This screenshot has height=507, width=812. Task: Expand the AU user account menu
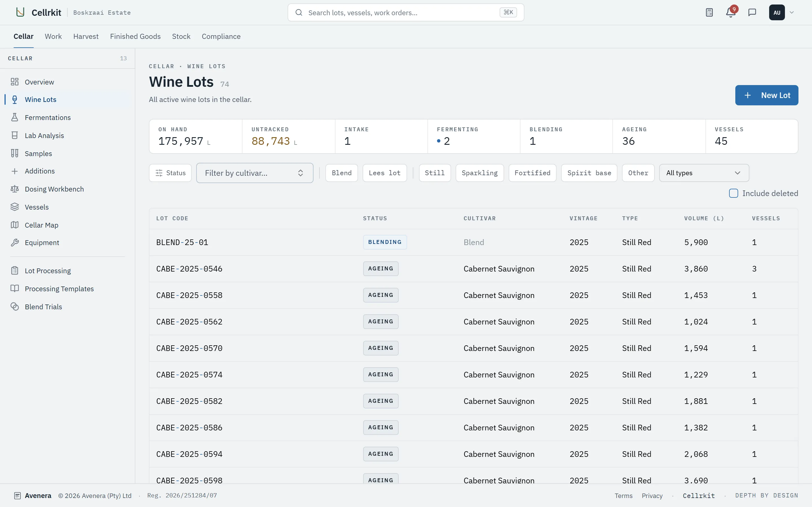pos(782,12)
